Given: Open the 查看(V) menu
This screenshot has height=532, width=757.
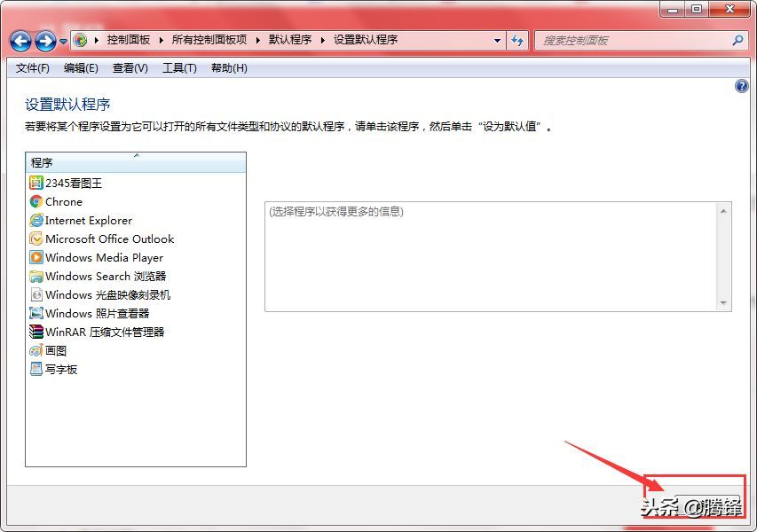Looking at the screenshot, I should point(130,68).
